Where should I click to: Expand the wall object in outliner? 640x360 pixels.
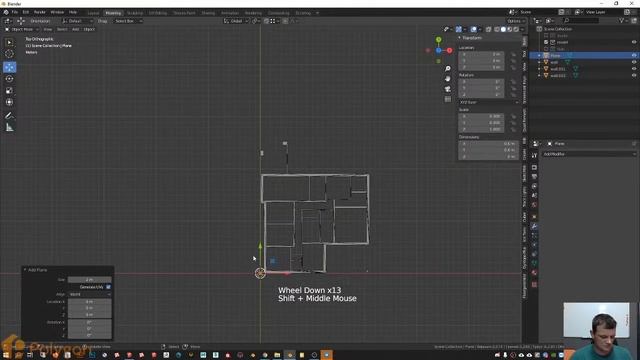pos(539,62)
